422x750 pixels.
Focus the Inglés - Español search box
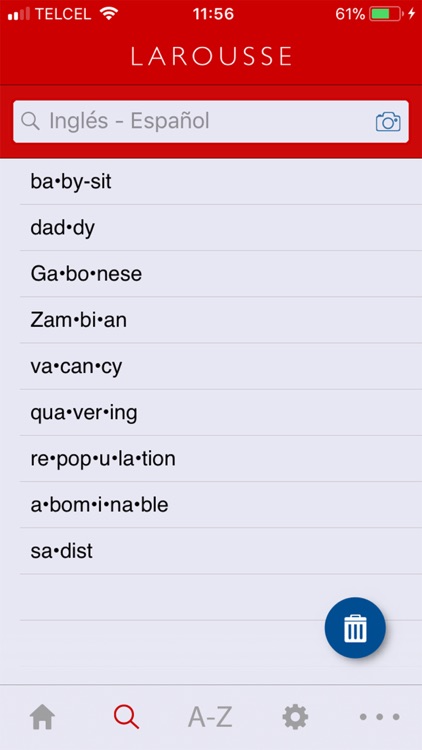pyautogui.click(x=211, y=121)
